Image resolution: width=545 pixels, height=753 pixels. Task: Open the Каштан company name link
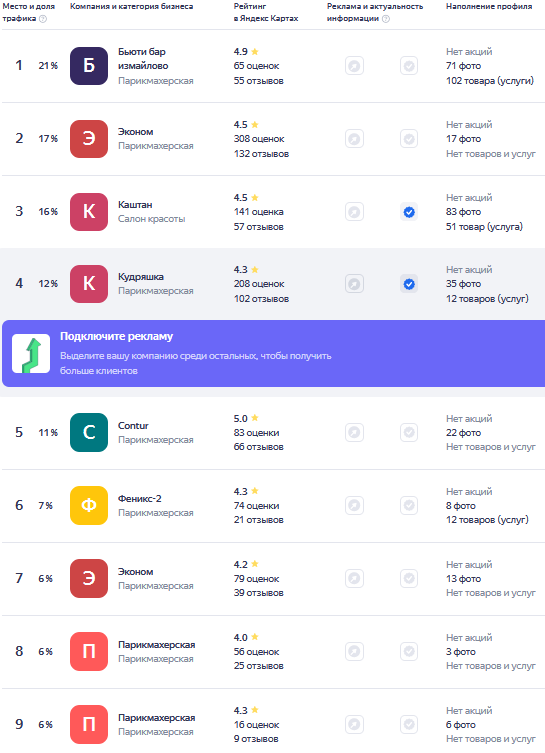coord(135,205)
